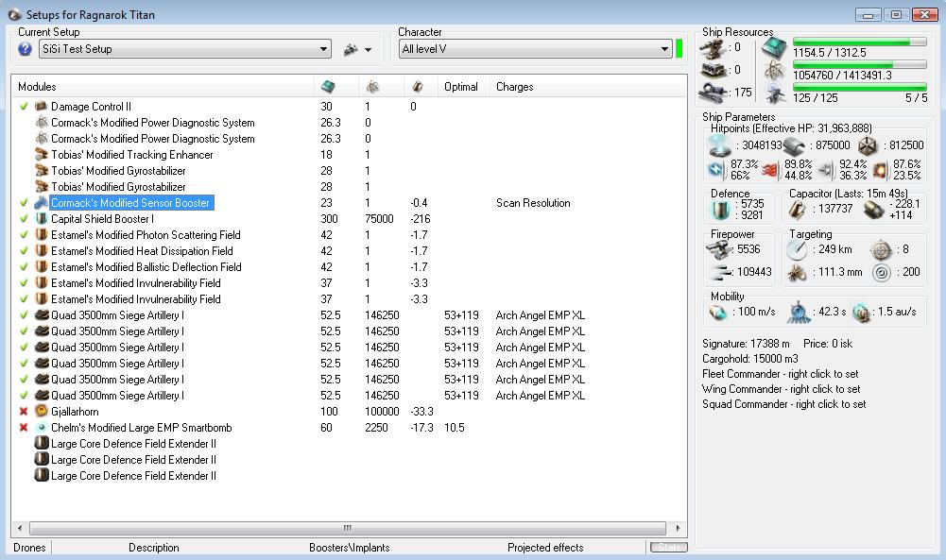Activate Gjallarhorn via its red X
The width and height of the screenshot is (946, 560).
24,412
